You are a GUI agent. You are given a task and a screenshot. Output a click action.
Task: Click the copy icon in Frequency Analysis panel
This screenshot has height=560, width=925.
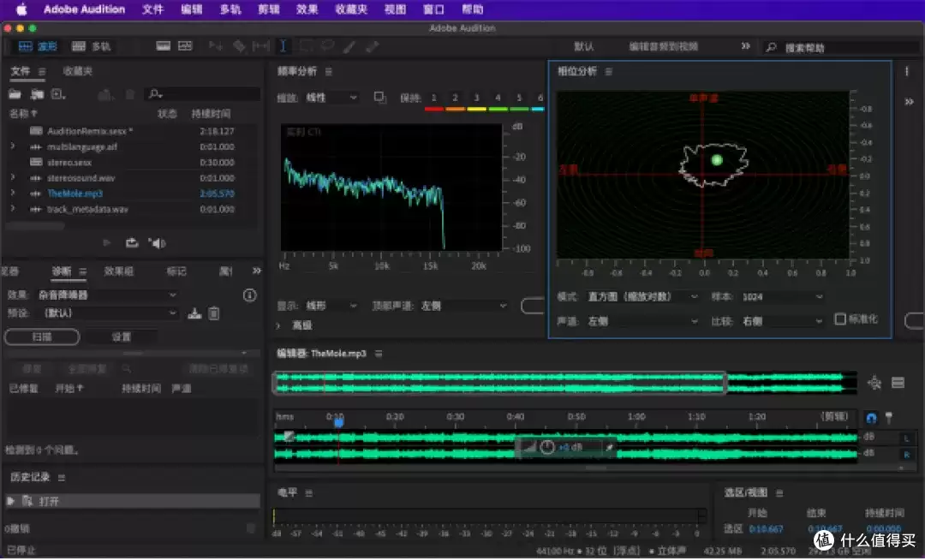click(380, 98)
